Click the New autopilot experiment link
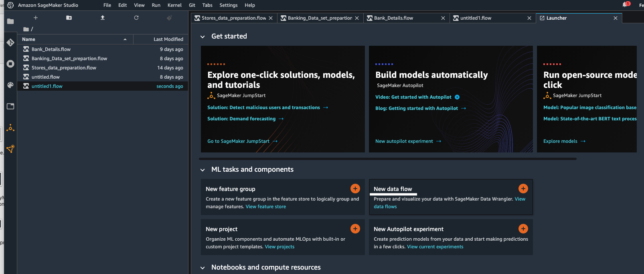Screen dimensions: 644x274 pos(404,141)
